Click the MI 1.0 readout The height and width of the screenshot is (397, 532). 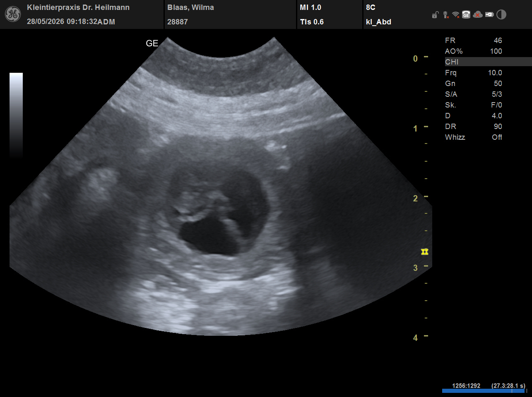(311, 7)
